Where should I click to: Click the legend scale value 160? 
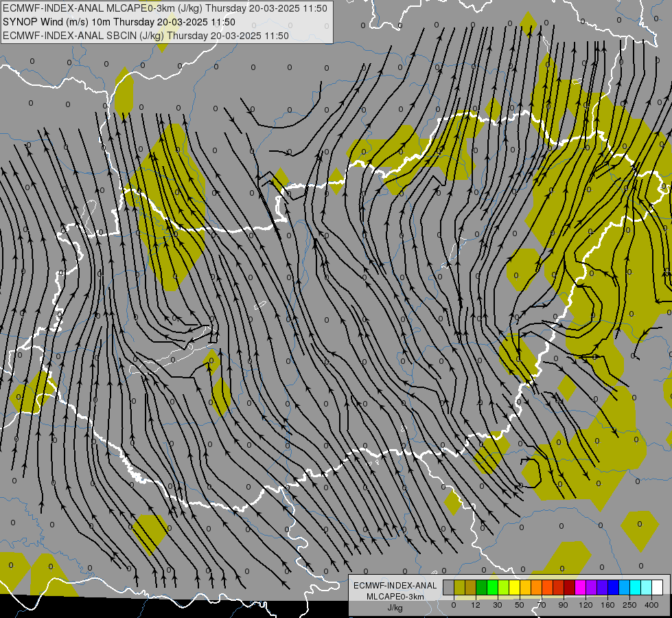pos(607,605)
